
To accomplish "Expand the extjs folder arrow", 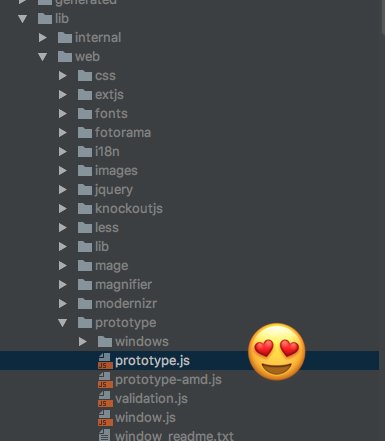I will point(63,95).
